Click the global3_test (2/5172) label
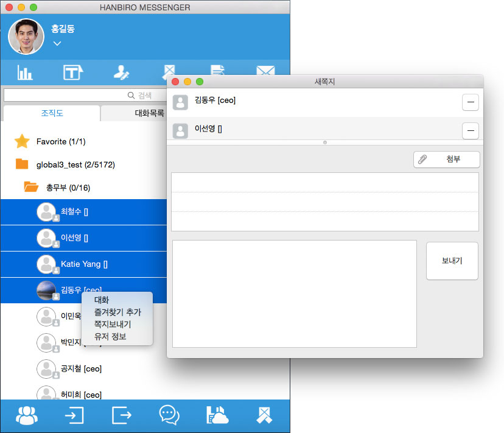 click(75, 164)
